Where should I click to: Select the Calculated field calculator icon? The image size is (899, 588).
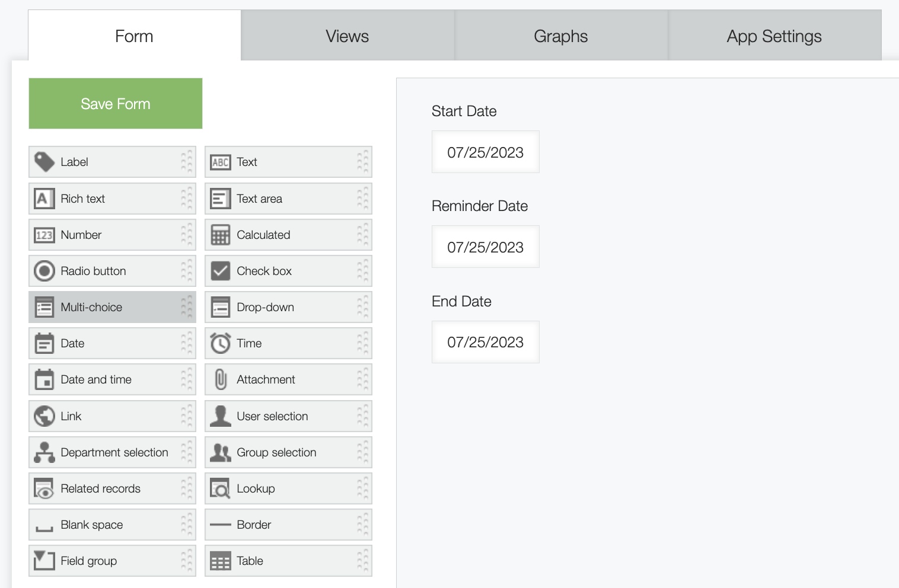pyautogui.click(x=221, y=235)
